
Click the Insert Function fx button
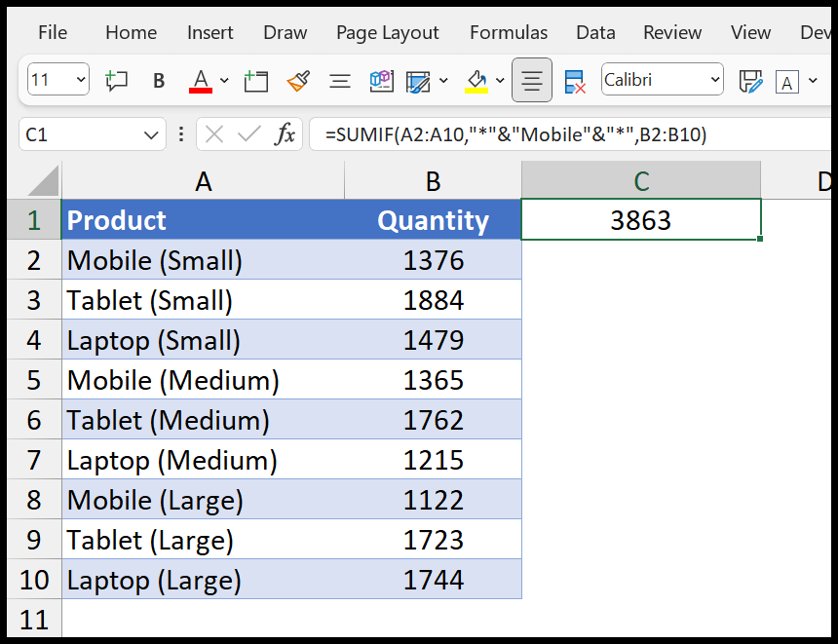pyautogui.click(x=285, y=134)
